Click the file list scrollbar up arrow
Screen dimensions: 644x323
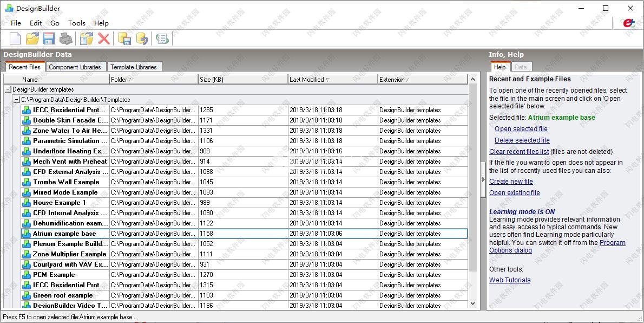[x=473, y=80]
